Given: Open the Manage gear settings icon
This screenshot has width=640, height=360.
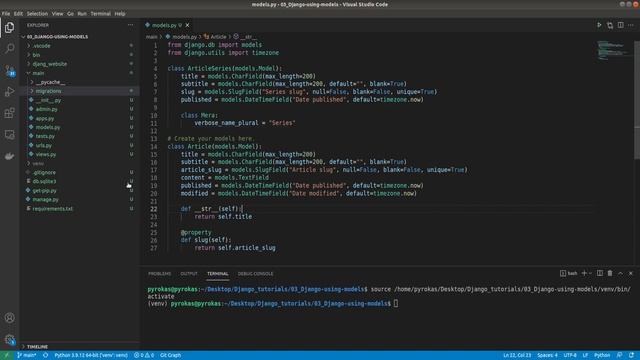Looking at the screenshot, I should 9,339.
